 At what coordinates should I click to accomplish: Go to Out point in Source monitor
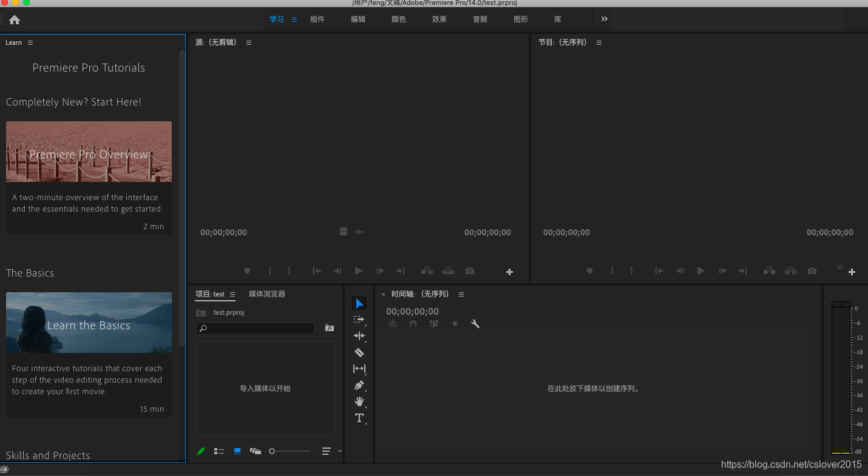pos(401,271)
